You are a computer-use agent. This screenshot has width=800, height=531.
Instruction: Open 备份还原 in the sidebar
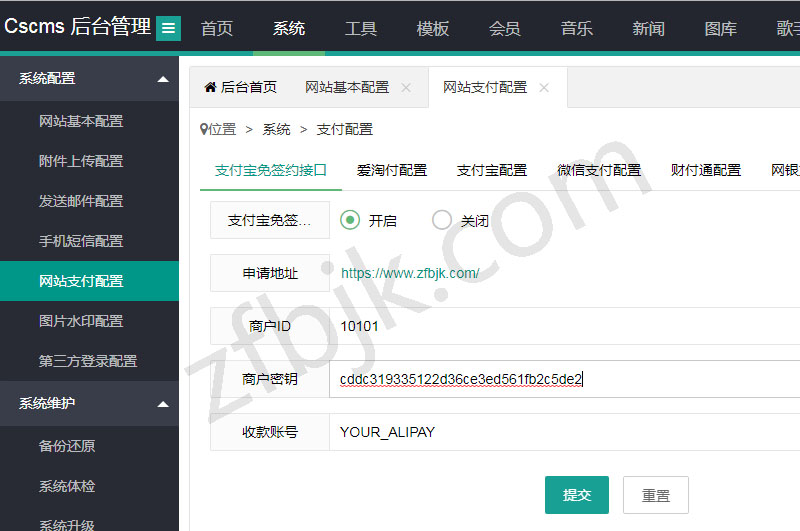click(x=89, y=446)
